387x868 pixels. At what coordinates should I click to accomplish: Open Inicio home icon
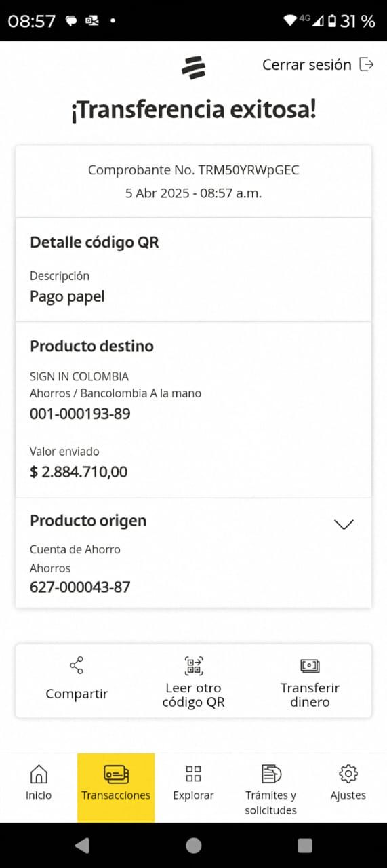pyautogui.click(x=39, y=774)
